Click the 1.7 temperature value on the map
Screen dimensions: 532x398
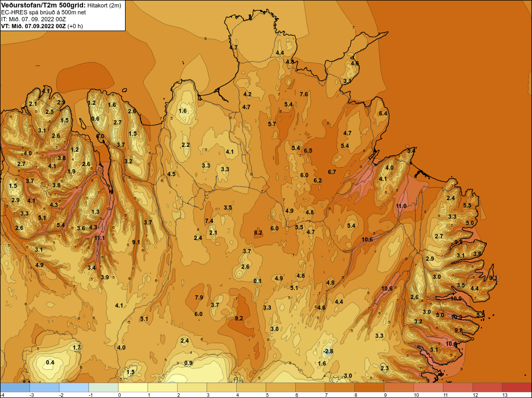77,347
